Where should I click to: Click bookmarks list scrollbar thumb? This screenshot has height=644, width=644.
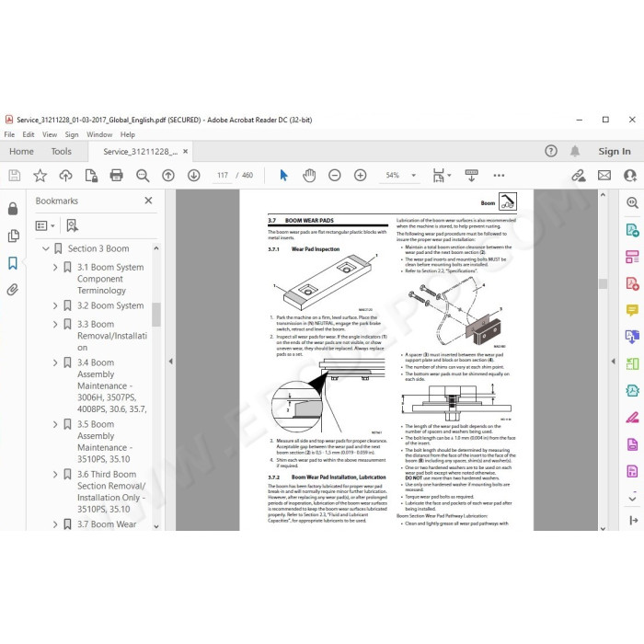point(156,315)
